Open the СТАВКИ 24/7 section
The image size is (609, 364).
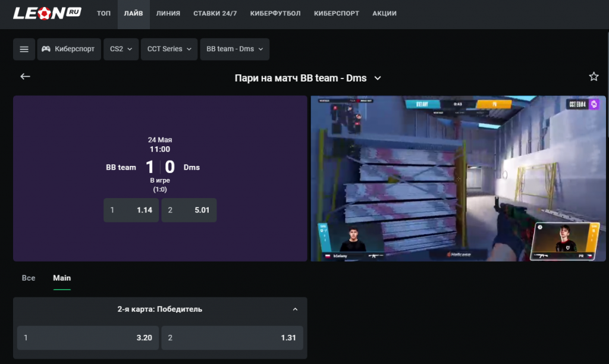[x=215, y=13]
